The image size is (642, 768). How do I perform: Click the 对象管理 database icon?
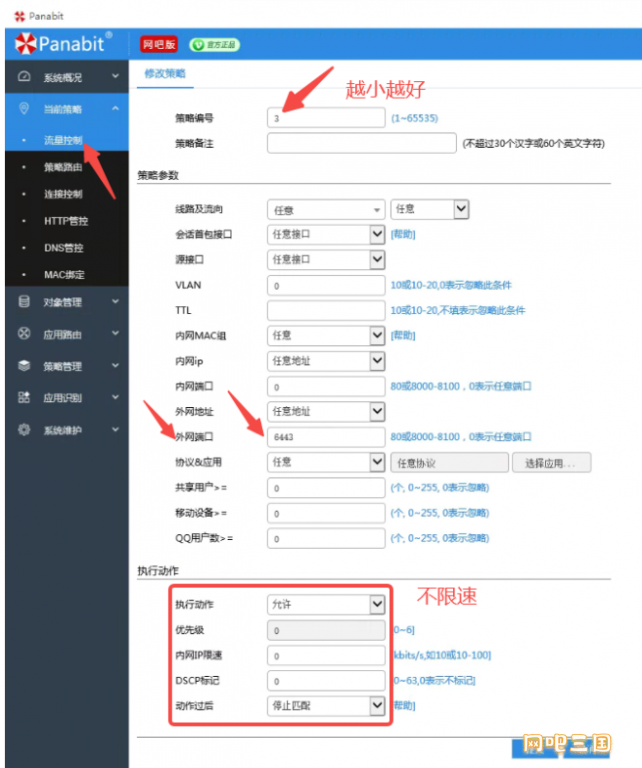[x=24, y=301]
